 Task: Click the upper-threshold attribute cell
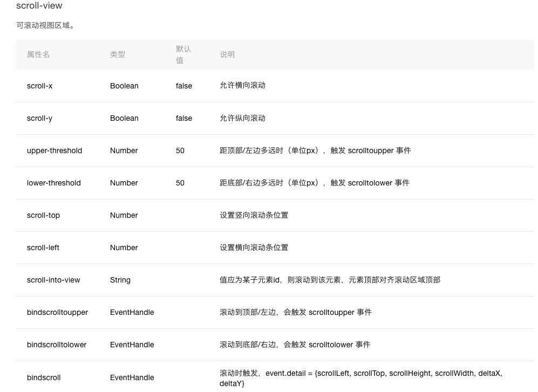[55, 150]
